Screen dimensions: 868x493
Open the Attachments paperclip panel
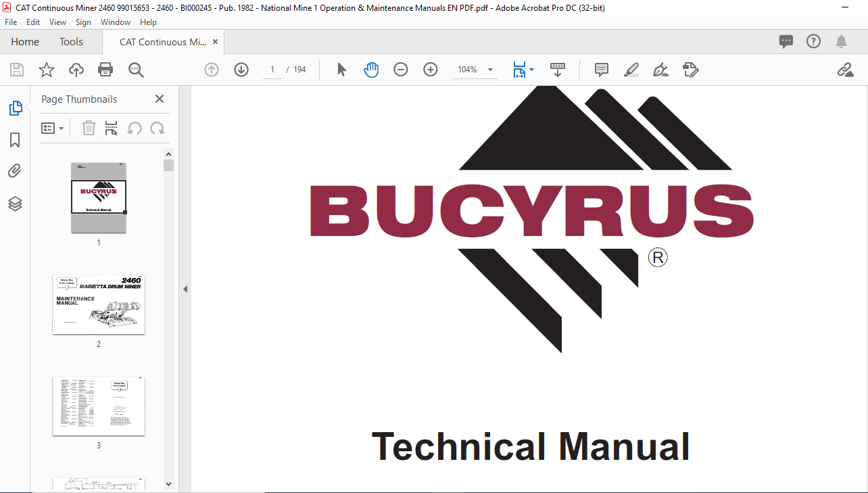pyautogui.click(x=15, y=171)
